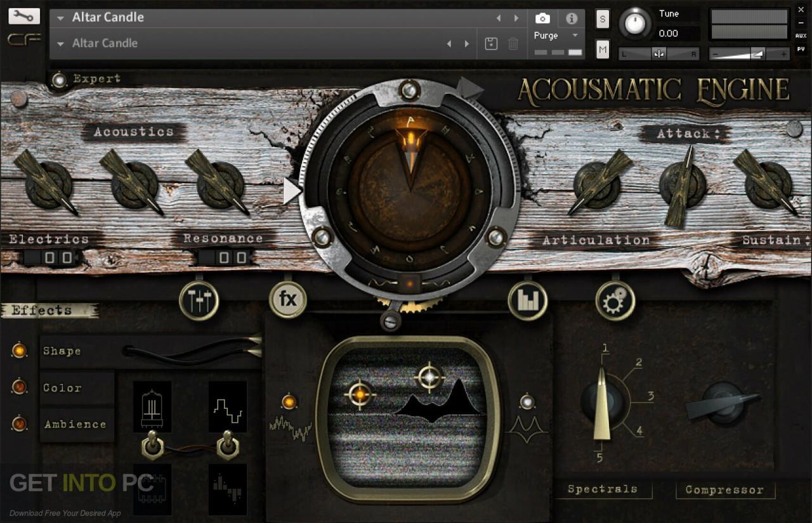The height and width of the screenshot is (523, 812).
Task: Save the preset with the floppy disk icon
Action: point(490,44)
